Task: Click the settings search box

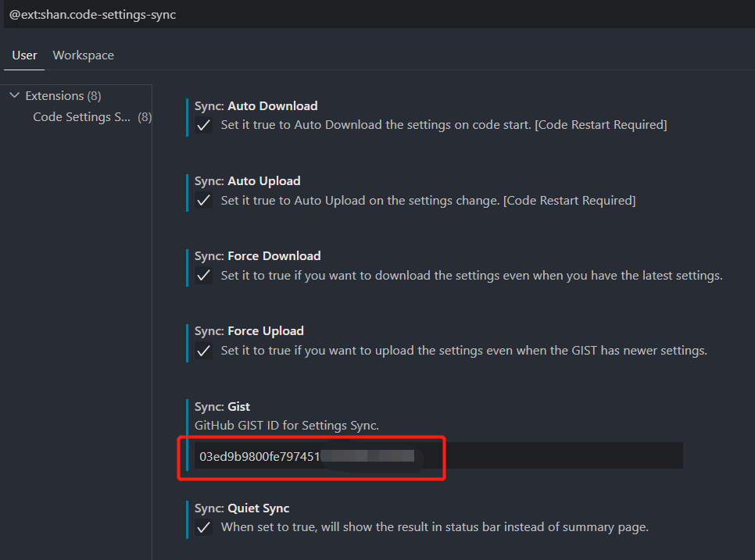Action: (x=375, y=15)
